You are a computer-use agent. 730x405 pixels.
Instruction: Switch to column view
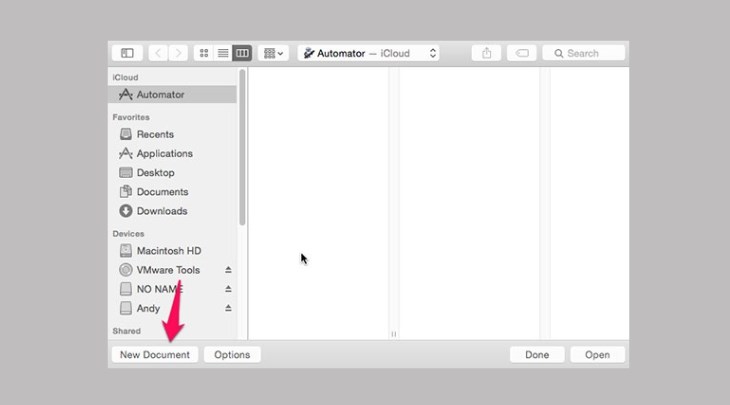point(242,53)
